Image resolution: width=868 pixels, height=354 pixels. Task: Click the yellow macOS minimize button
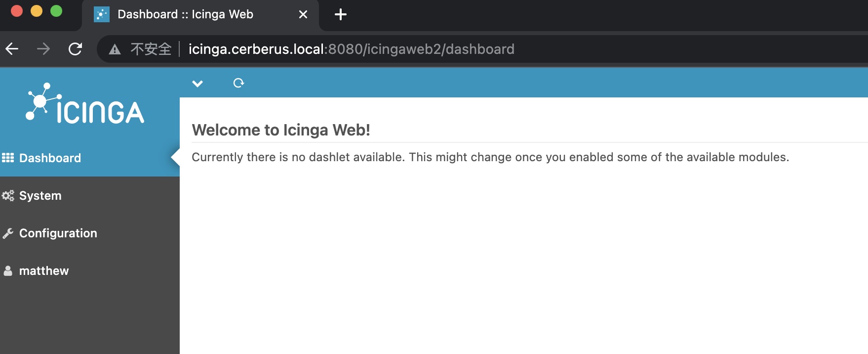click(x=37, y=11)
